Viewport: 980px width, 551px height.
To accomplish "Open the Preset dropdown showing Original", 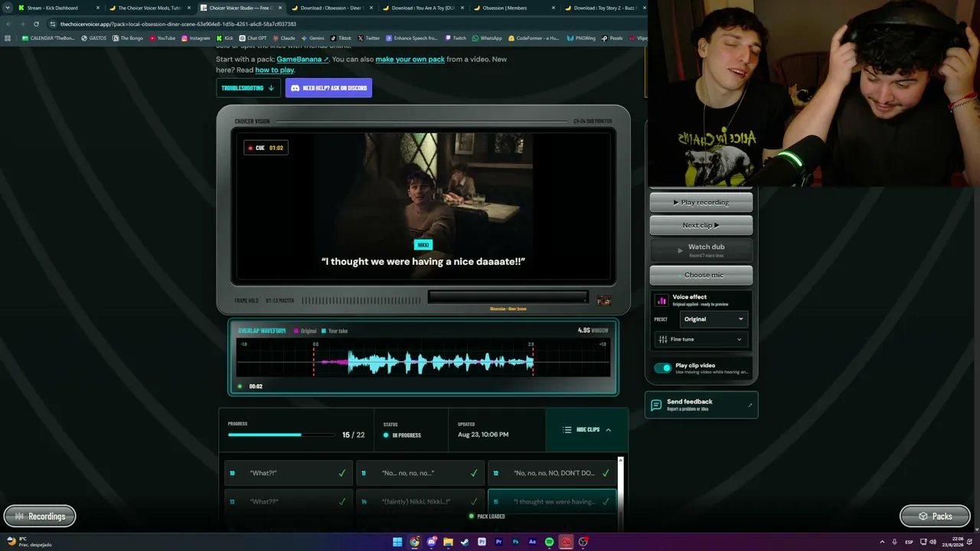I will (714, 319).
